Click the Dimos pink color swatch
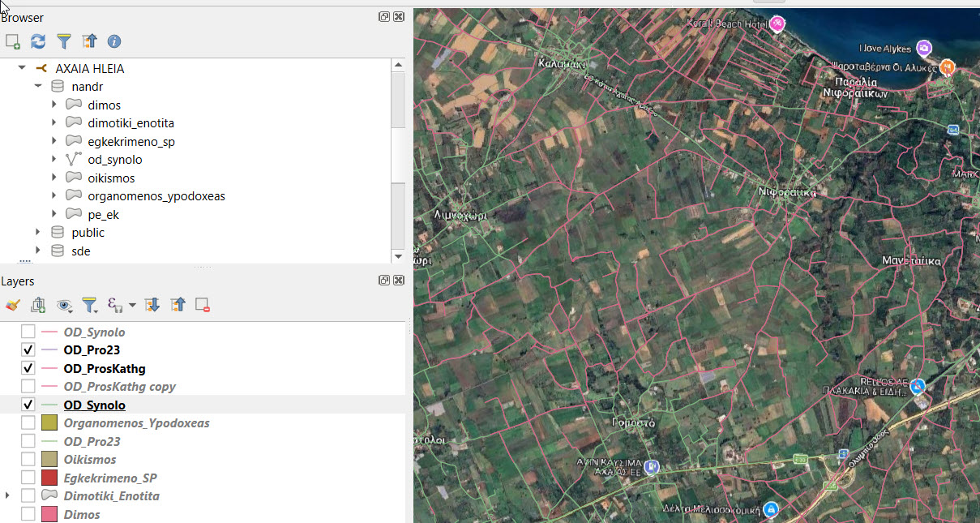The width and height of the screenshot is (980, 523). click(49, 514)
